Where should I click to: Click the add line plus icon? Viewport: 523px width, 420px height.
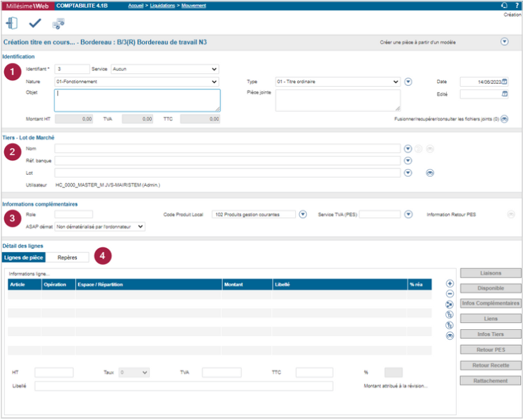(x=450, y=284)
